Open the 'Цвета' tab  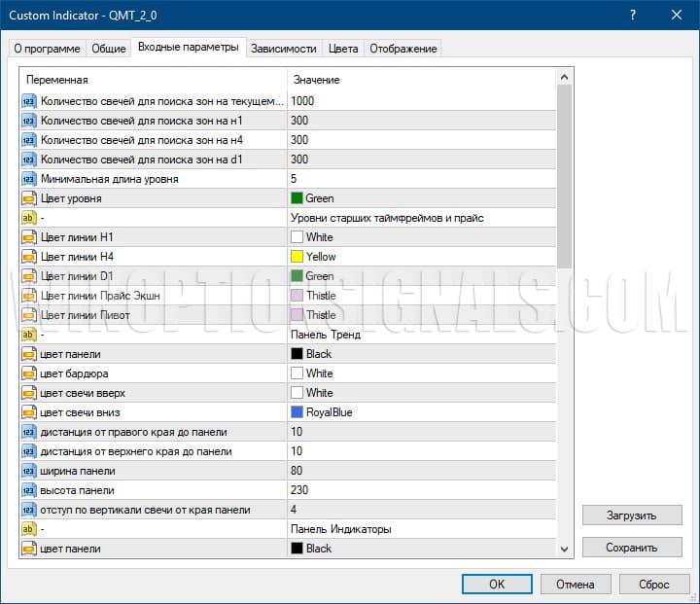tap(342, 49)
